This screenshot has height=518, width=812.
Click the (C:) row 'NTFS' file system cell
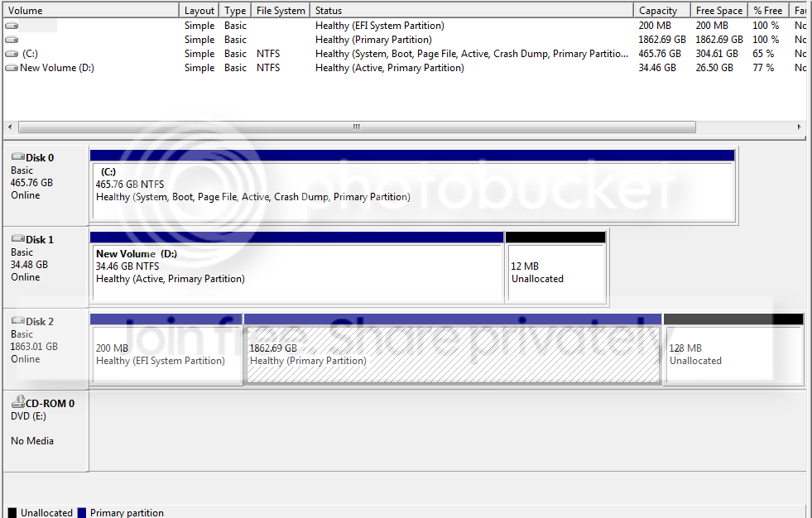click(268, 53)
